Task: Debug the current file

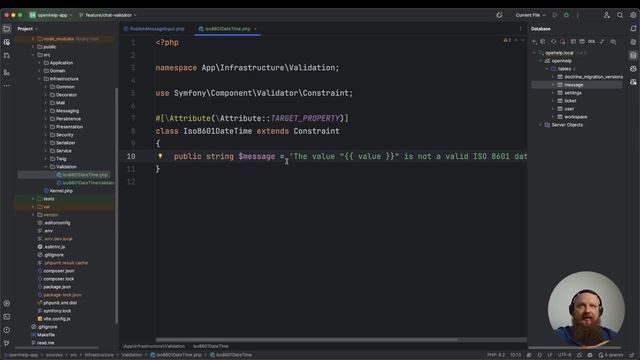Action: (566, 15)
